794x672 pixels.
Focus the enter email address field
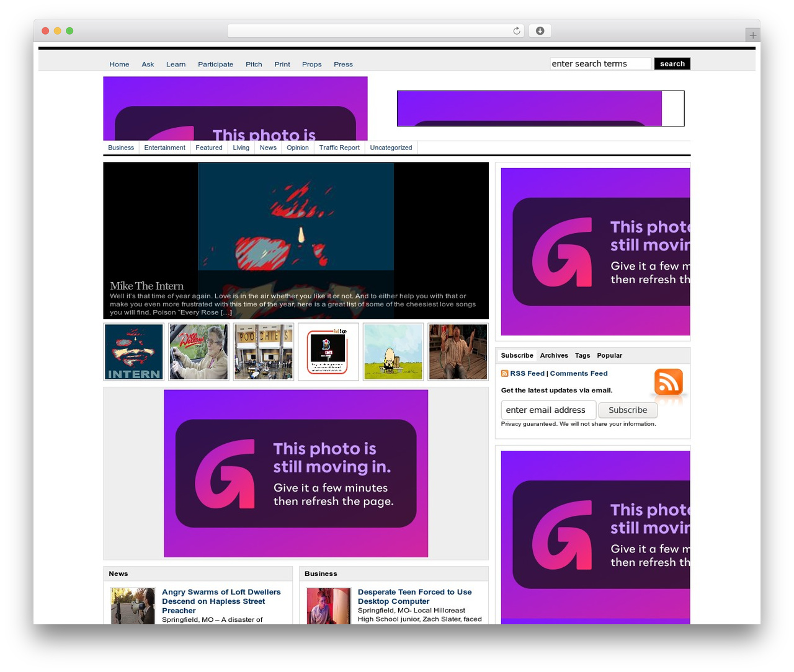pyautogui.click(x=548, y=410)
